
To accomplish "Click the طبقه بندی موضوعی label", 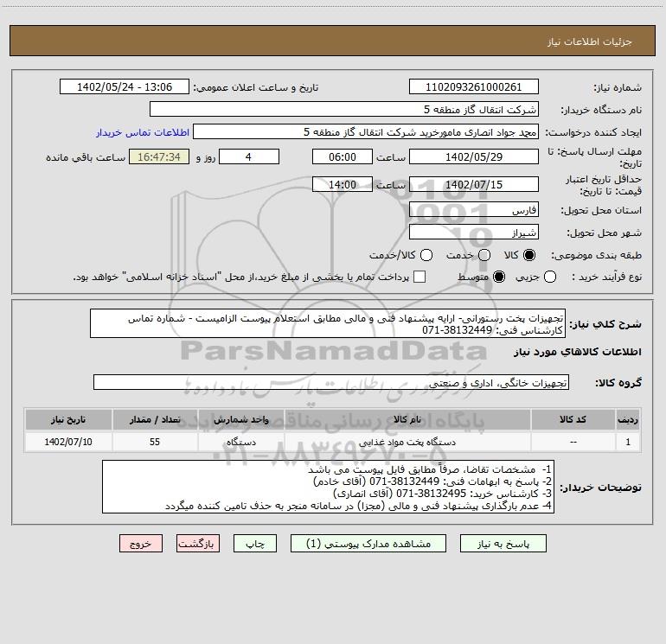I will (596, 255).
